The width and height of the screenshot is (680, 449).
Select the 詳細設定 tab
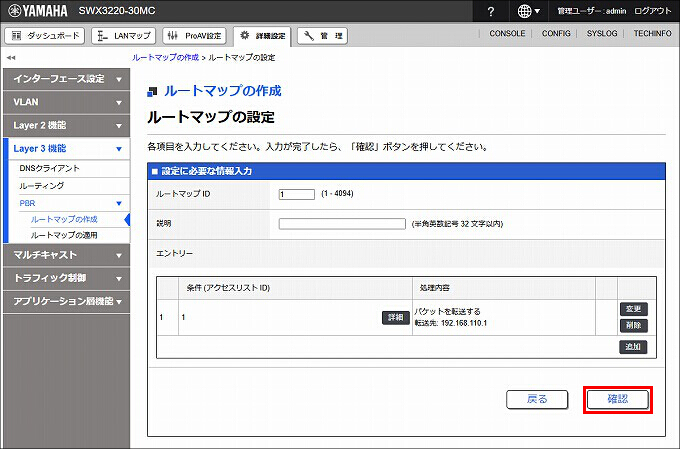[262, 36]
